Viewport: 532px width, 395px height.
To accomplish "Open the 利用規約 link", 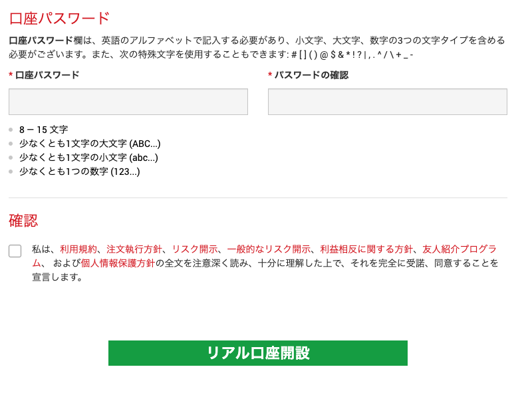I will [78, 249].
